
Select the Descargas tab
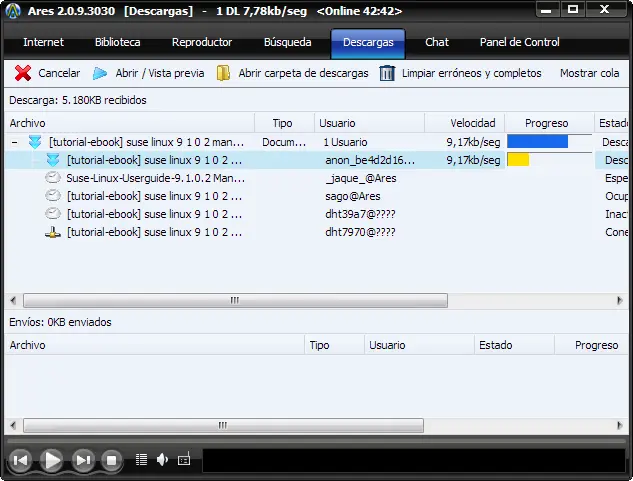click(368, 43)
